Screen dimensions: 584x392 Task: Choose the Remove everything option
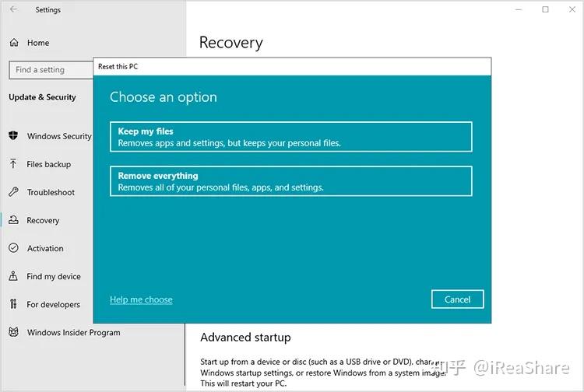pos(291,181)
